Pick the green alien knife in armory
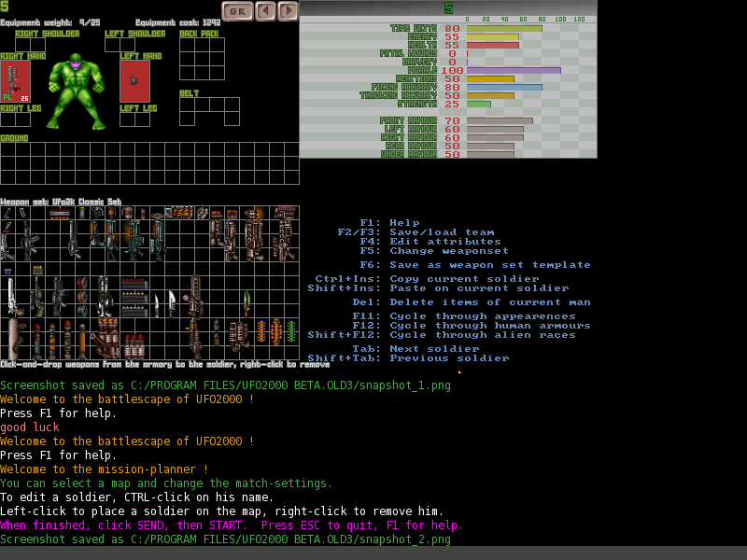This screenshot has width=747, height=560. [x=247, y=301]
